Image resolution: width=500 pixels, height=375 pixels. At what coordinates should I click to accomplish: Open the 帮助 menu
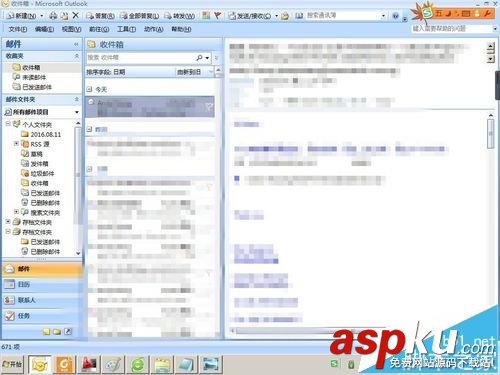(x=181, y=29)
